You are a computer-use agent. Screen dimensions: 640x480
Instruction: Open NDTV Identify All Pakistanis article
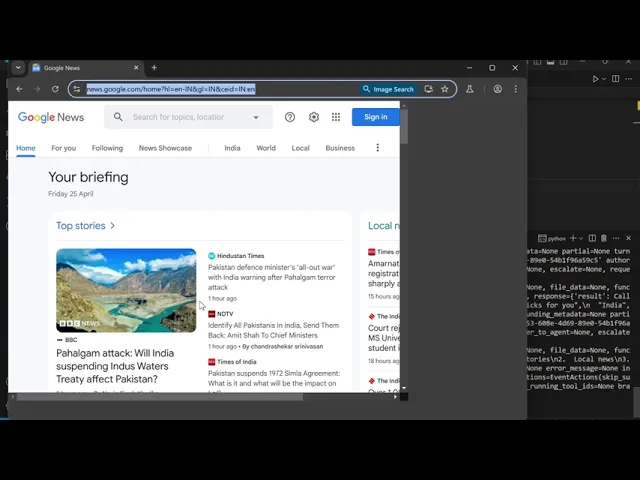click(x=273, y=330)
